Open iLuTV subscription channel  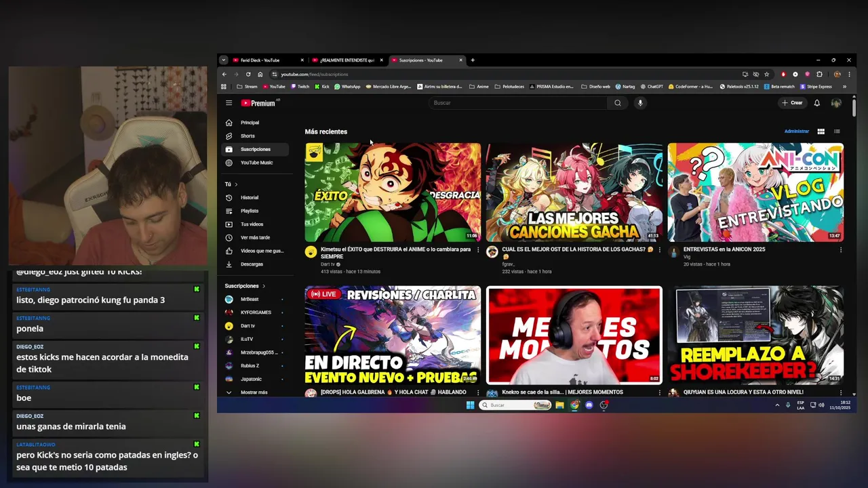pyautogui.click(x=256, y=339)
